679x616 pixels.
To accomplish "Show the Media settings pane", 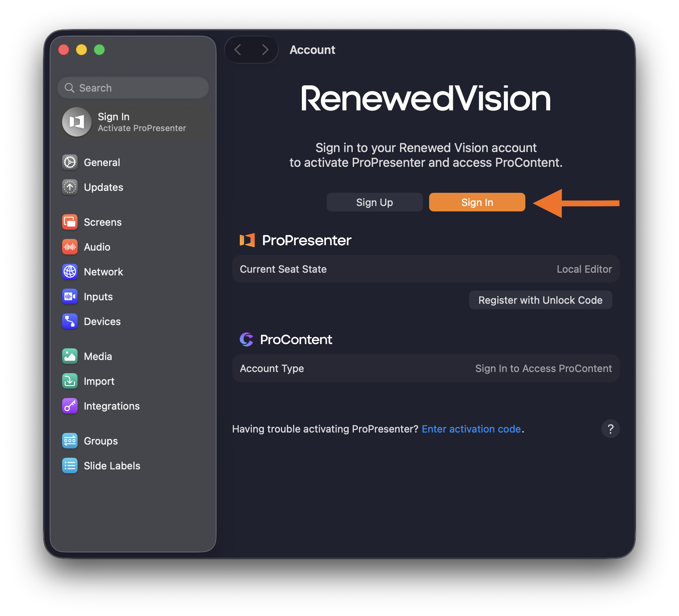I will (133, 356).
